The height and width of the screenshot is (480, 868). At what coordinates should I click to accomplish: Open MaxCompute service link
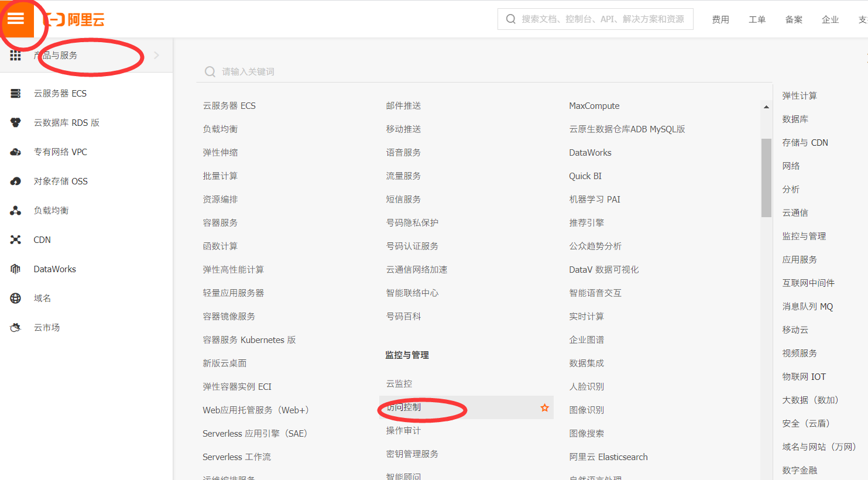click(x=594, y=106)
